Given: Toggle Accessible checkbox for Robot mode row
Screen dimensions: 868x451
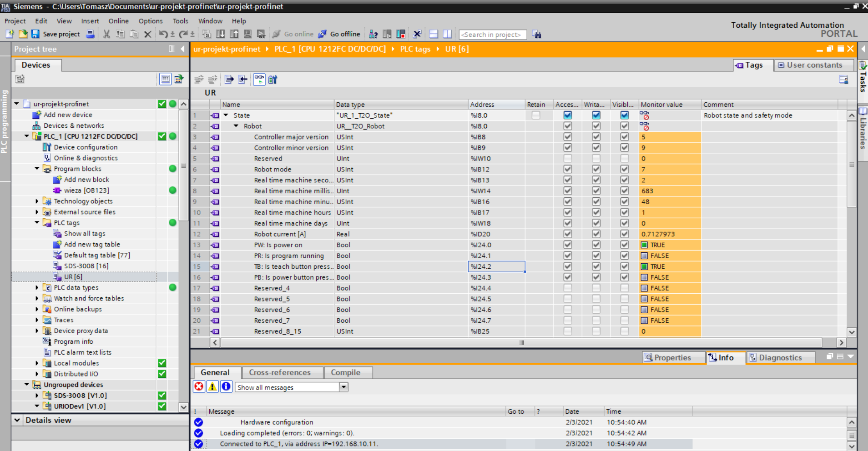Looking at the screenshot, I should pos(567,169).
